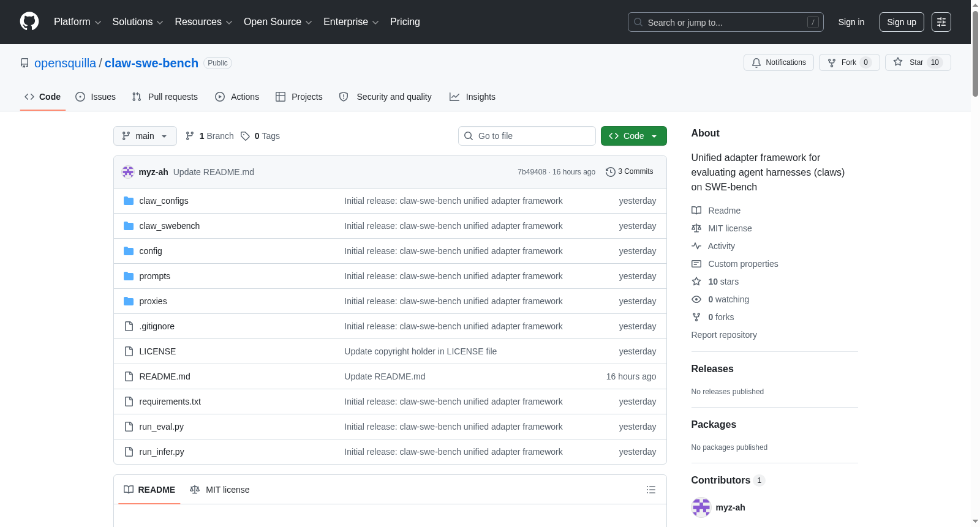This screenshot has height=527, width=980.
Task: Open the Pricing page
Action: click(x=405, y=22)
